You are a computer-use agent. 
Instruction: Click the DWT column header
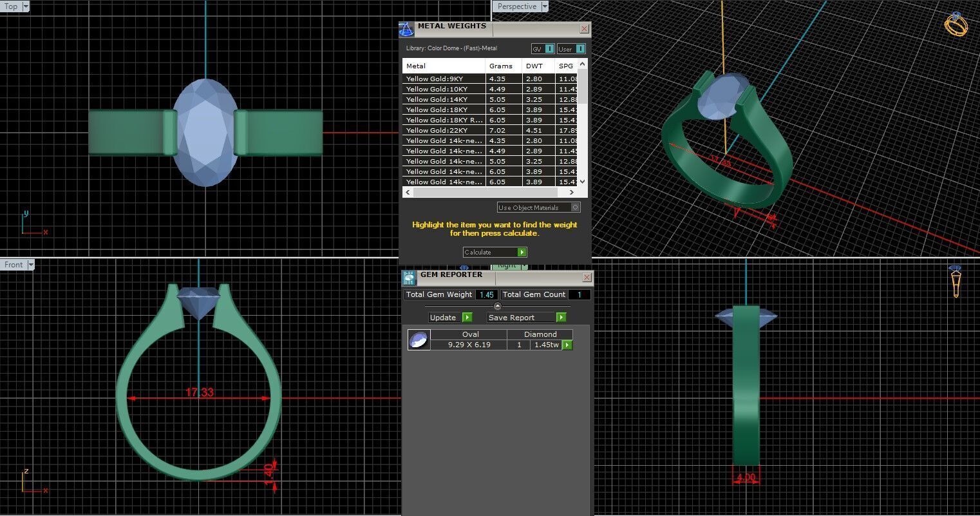point(538,66)
